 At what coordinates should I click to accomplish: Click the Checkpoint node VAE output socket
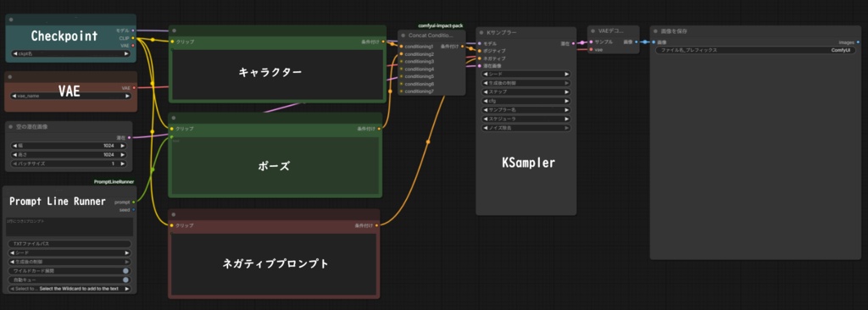(133, 46)
